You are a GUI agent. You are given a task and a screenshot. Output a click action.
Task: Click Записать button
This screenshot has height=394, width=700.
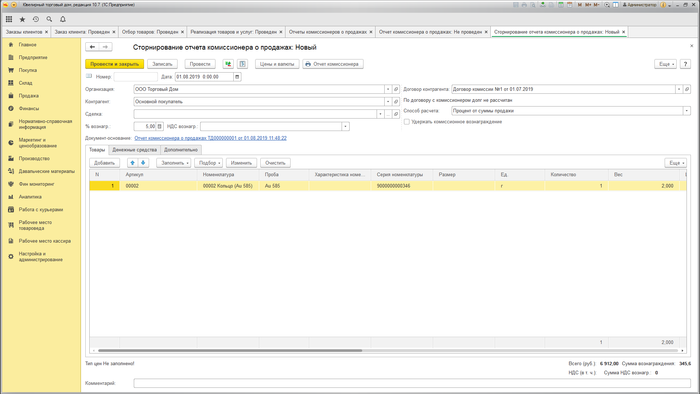[x=162, y=64]
